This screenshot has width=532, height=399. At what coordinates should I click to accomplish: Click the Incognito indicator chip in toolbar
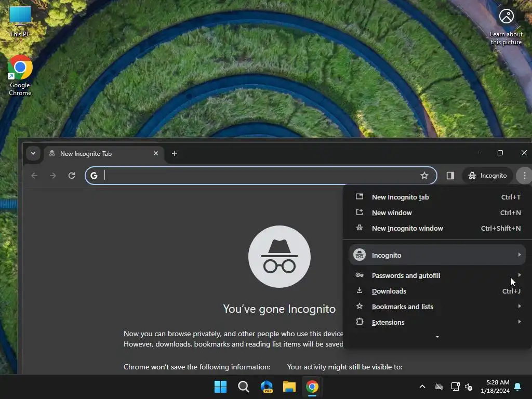487,176
